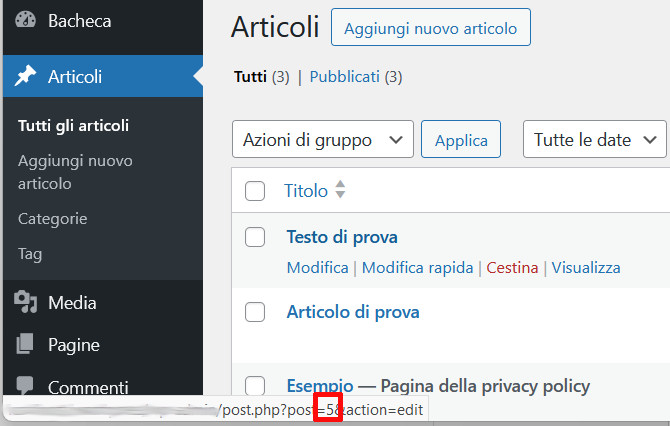Open Articolo di prova title link

[353, 312]
